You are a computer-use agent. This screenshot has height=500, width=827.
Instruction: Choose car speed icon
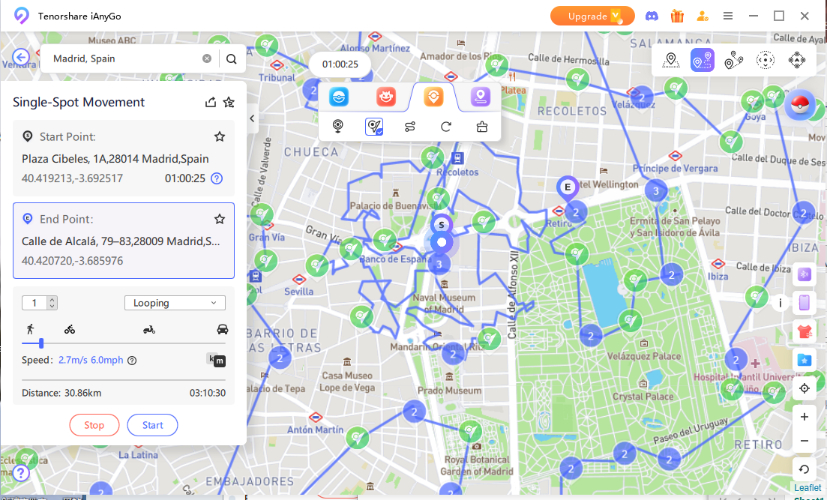tap(223, 329)
